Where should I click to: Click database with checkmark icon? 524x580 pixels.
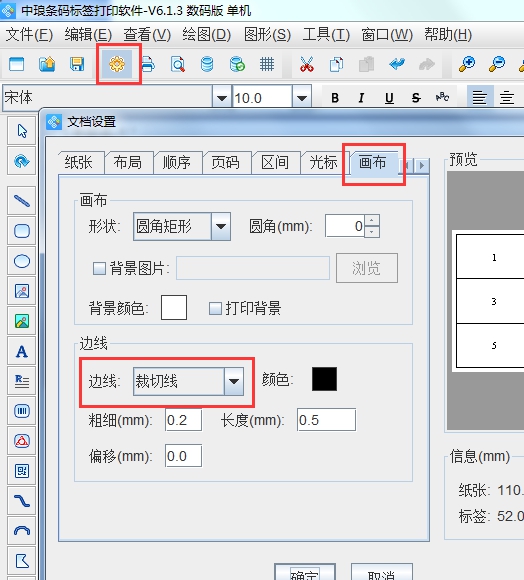(x=237, y=64)
